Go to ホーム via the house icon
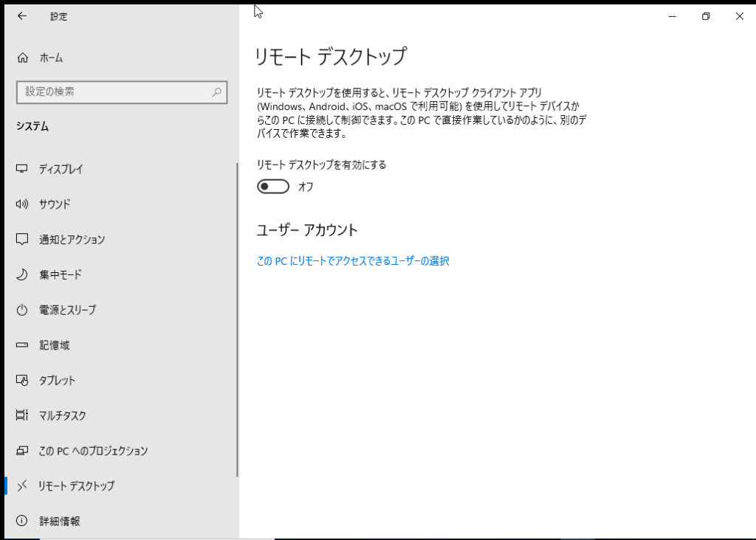 [22, 58]
